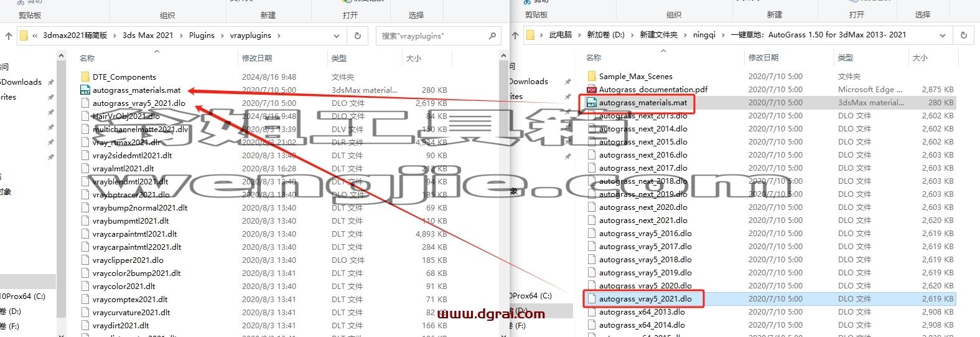Select file icon of vraycolor2021.dlt
This screenshot has height=337, width=980.
point(86,286)
